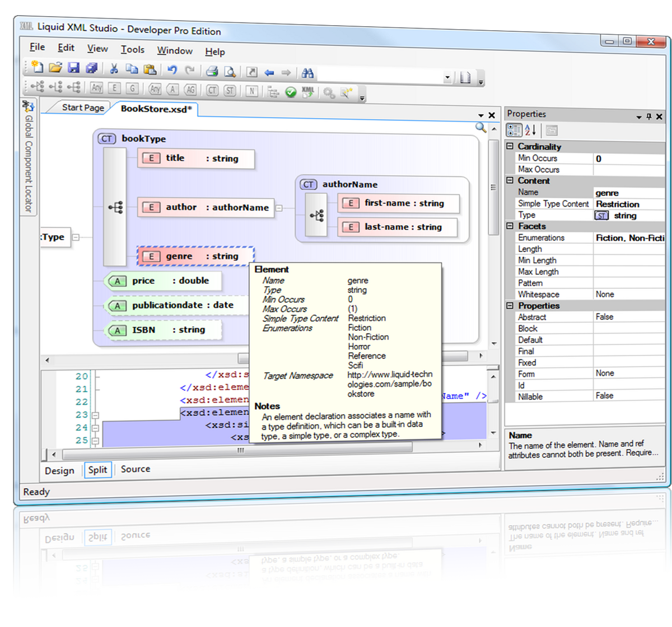Switch to Source view

[x=136, y=469]
